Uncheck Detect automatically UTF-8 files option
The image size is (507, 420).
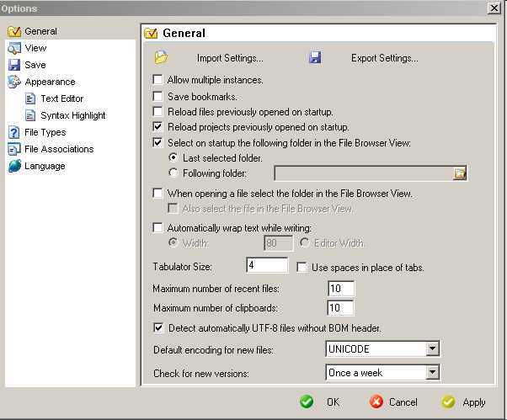pyautogui.click(x=158, y=327)
